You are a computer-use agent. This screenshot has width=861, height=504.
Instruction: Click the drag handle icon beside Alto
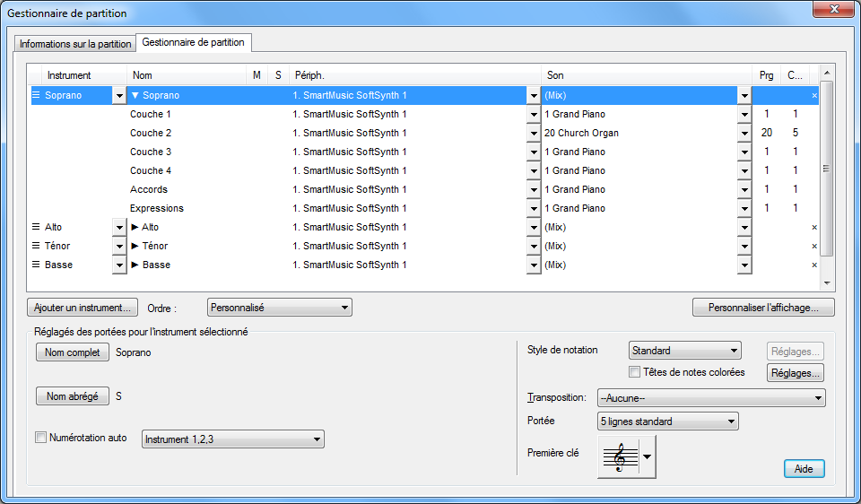[36, 227]
